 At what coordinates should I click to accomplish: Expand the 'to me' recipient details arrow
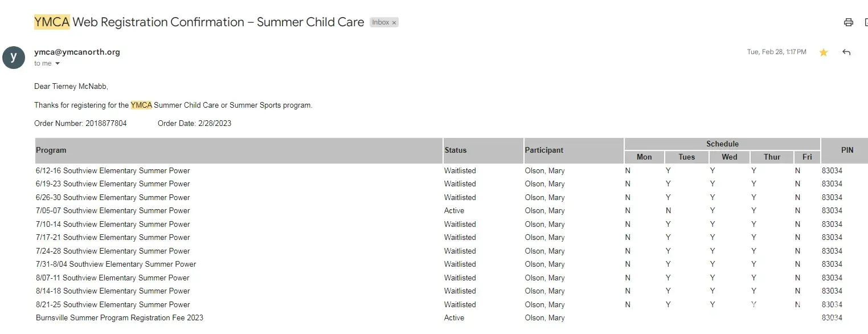tap(58, 64)
